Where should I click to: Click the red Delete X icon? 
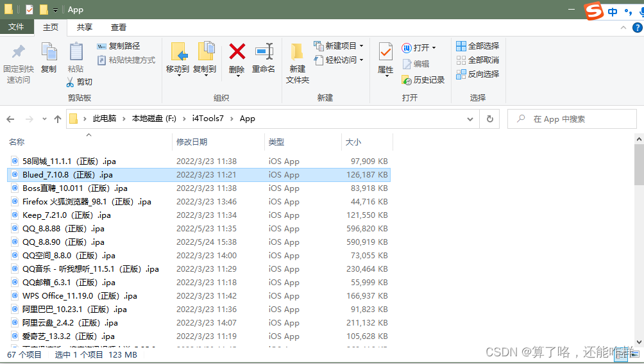coord(237,52)
